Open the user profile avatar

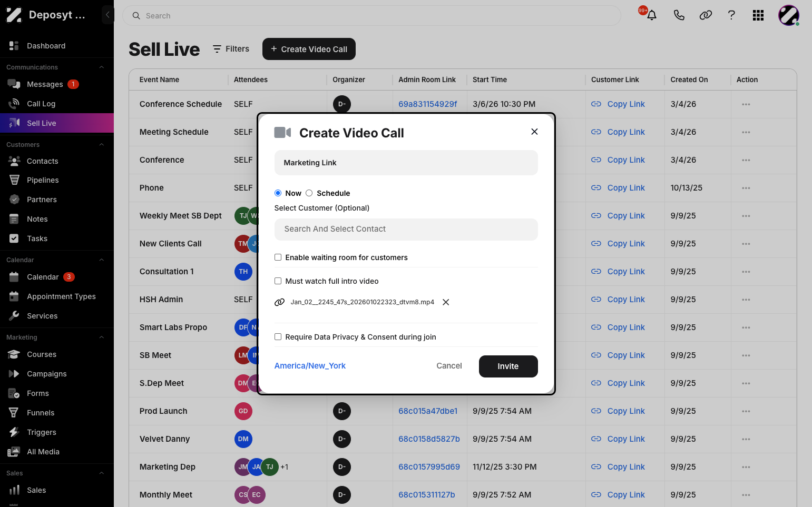(x=789, y=15)
